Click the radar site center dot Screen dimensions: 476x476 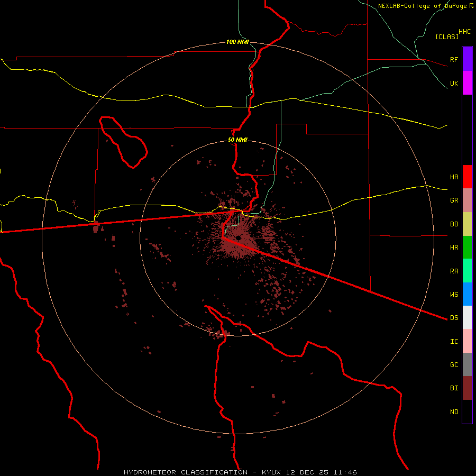pos(239,238)
